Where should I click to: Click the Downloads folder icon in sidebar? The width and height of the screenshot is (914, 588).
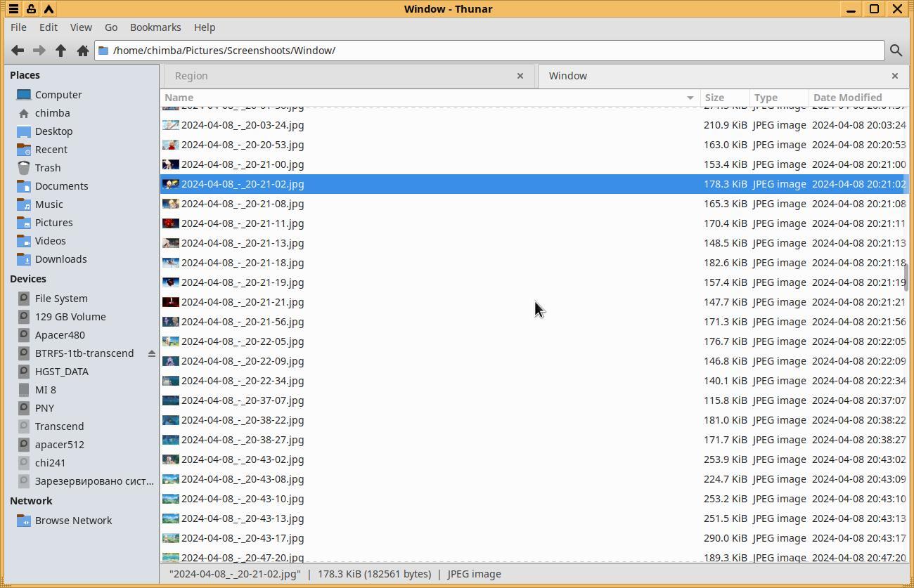pos(24,259)
